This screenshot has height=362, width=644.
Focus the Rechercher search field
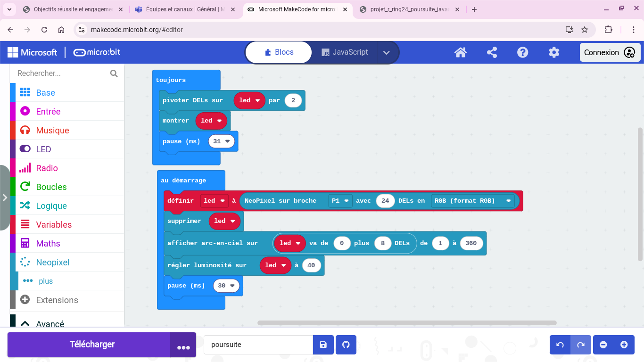61,73
